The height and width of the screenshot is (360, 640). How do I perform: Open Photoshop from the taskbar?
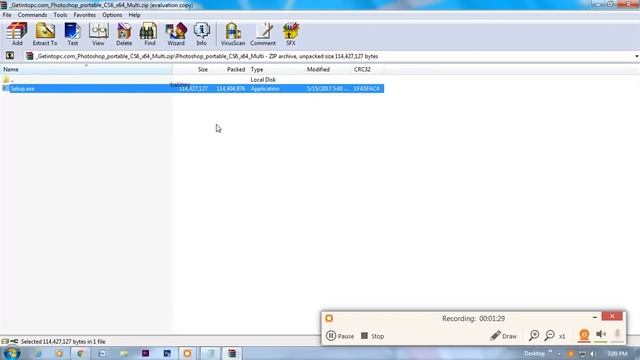[x=167, y=353]
